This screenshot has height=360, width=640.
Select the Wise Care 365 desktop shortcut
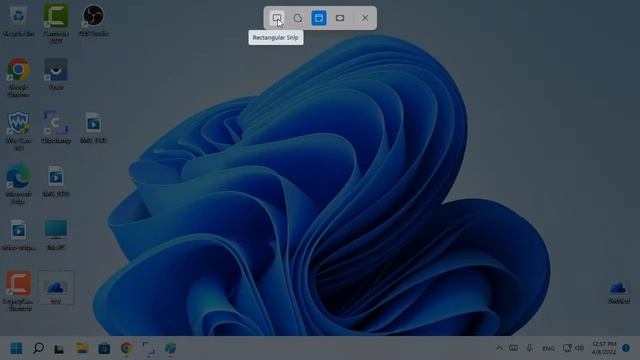18,131
